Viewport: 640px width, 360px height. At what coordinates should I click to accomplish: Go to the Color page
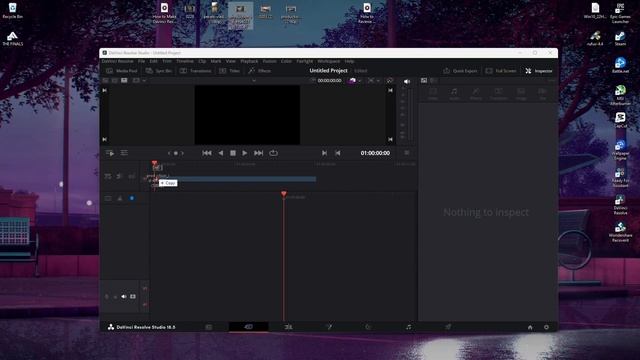pyautogui.click(x=368, y=327)
